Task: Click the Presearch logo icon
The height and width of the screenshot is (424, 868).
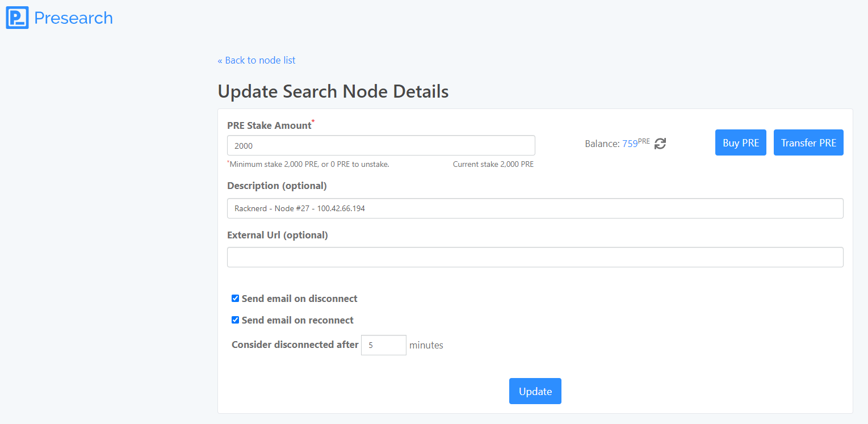Action: 17,18
